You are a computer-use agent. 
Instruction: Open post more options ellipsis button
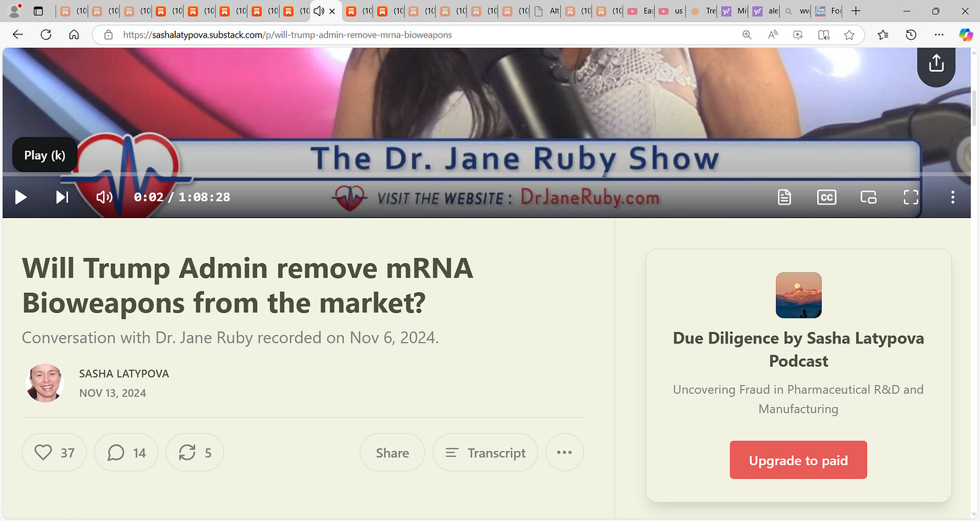pyautogui.click(x=565, y=452)
